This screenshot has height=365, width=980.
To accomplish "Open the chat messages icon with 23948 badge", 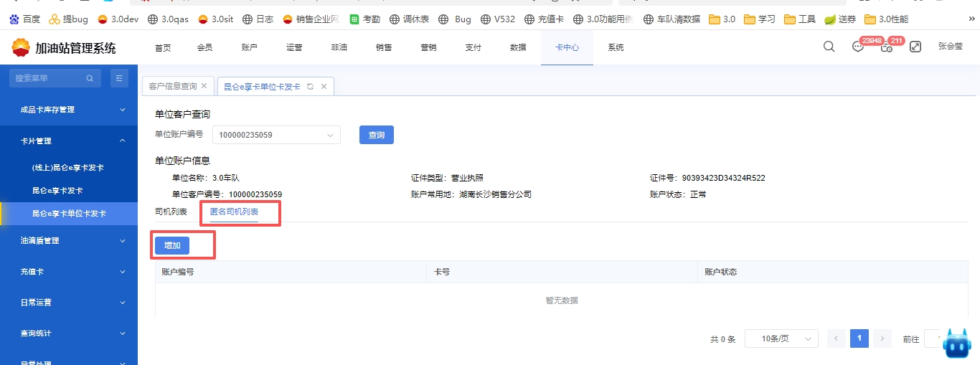I will (x=858, y=47).
